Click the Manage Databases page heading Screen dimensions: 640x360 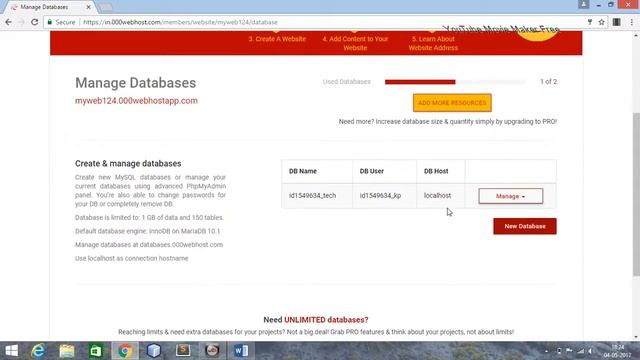pyautogui.click(x=136, y=83)
